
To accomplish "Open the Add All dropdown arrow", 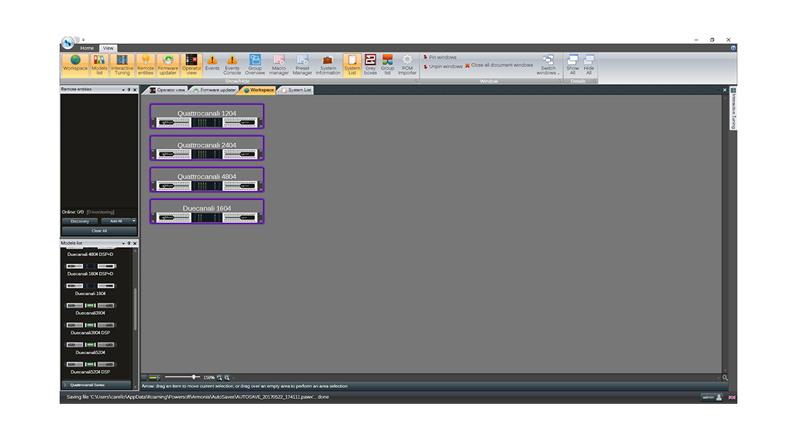I will point(134,221).
